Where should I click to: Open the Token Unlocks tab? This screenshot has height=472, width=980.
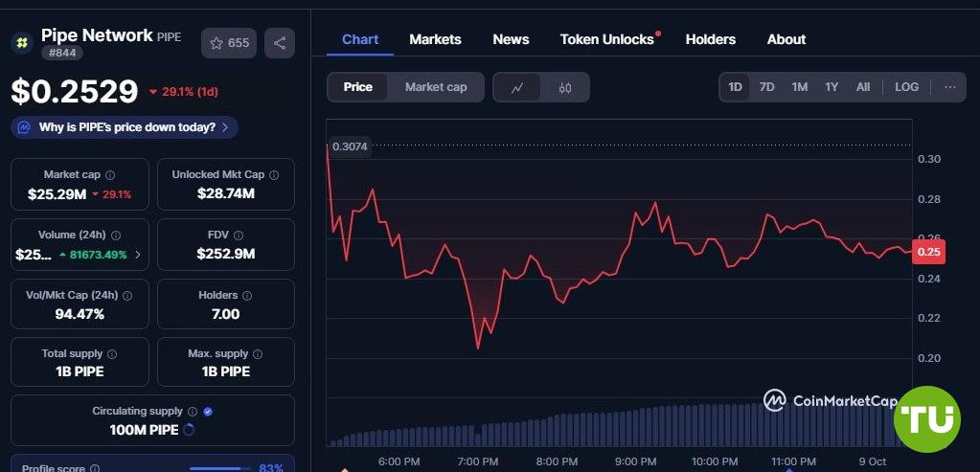[x=606, y=39]
